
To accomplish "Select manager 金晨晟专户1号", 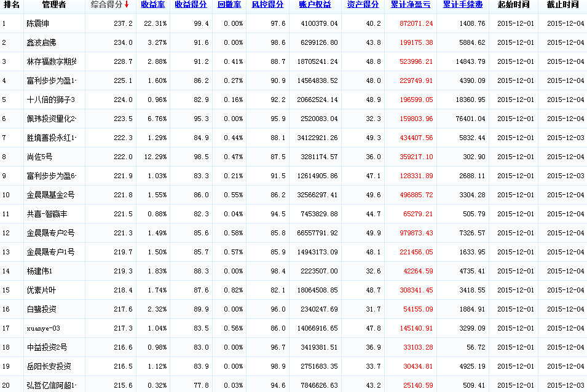I will click(50, 252).
